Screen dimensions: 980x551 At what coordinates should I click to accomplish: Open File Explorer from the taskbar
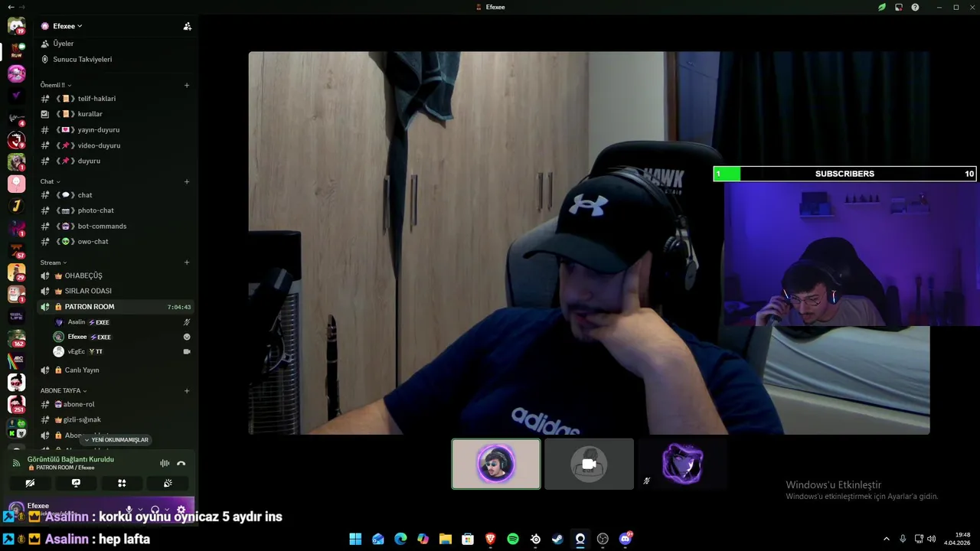click(x=446, y=539)
